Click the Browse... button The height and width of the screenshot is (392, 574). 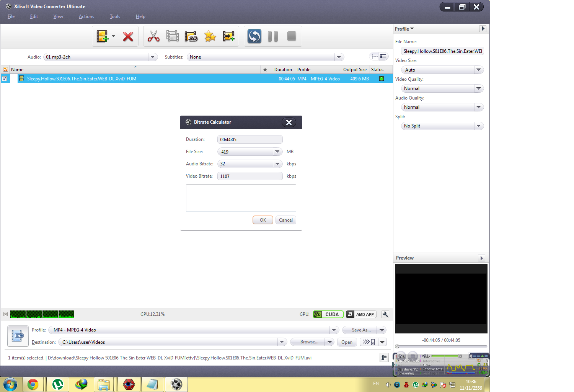(x=308, y=342)
